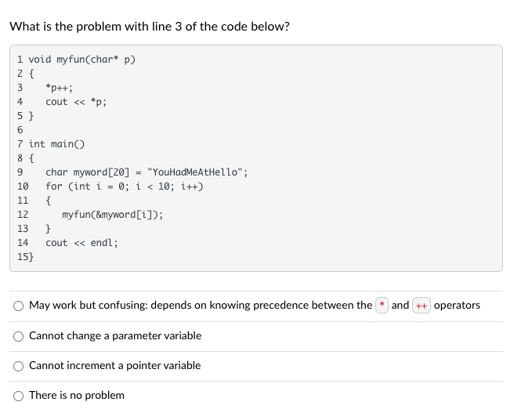
Task: Click the '*p++;' statement on code line 3
Action: [60, 88]
